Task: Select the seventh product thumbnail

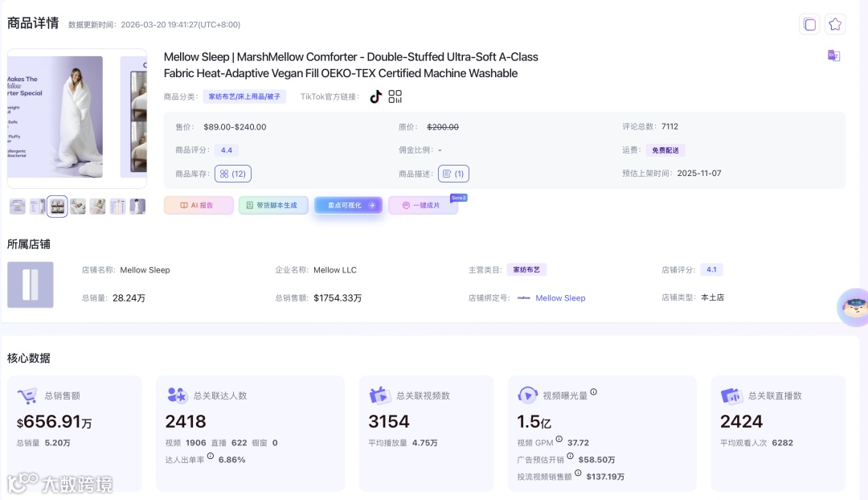Action: click(137, 207)
